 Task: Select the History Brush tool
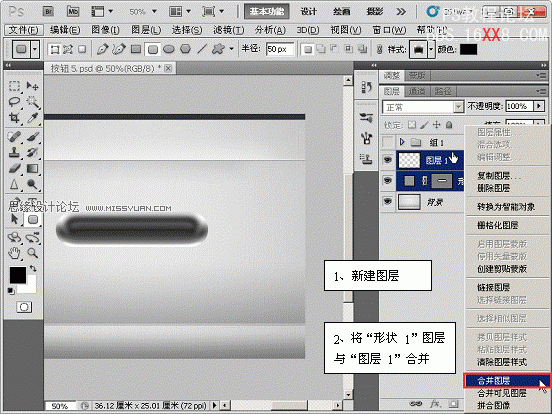point(32,152)
